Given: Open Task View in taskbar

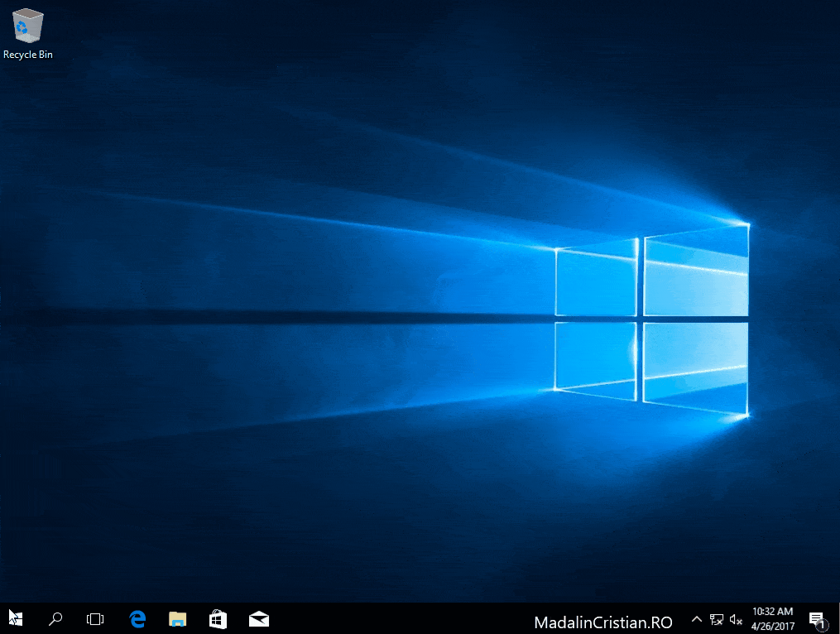Looking at the screenshot, I should (x=95, y=619).
